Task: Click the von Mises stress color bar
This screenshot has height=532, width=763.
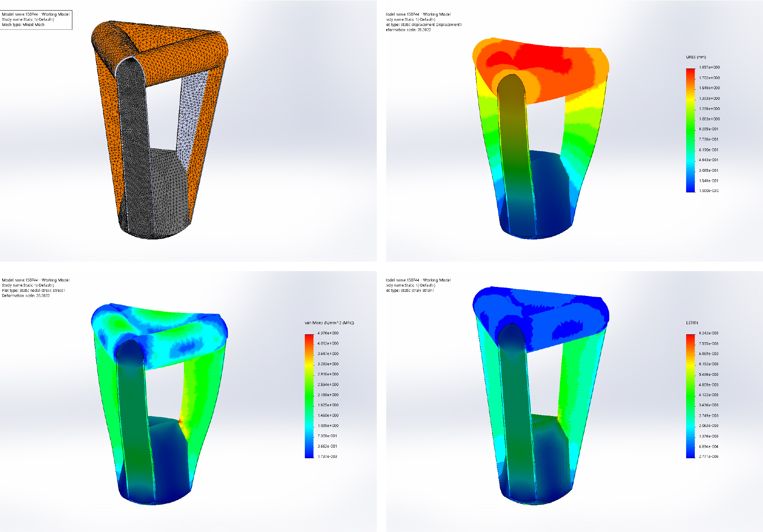Action: pyautogui.click(x=309, y=395)
